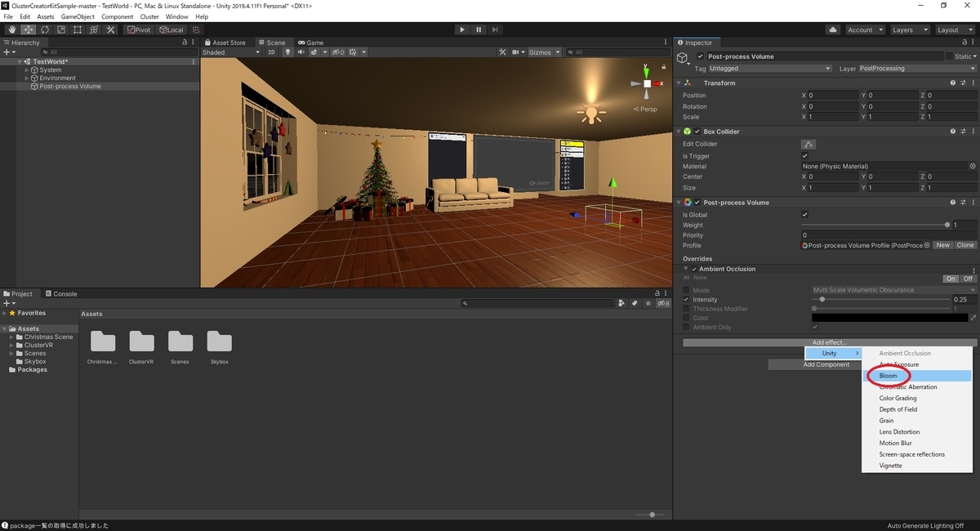The width and height of the screenshot is (980, 531).
Task: Toggle the 2D view mode button
Action: coord(271,52)
